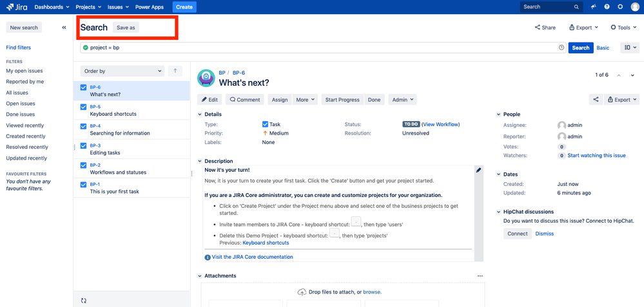The width and height of the screenshot is (644, 307).
Task: Click BP-2 issue type checkbox icon
Action: point(83,165)
